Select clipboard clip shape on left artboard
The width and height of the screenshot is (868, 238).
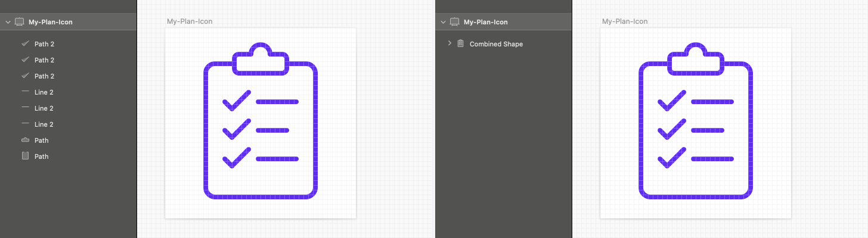click(x=261, y=59)
